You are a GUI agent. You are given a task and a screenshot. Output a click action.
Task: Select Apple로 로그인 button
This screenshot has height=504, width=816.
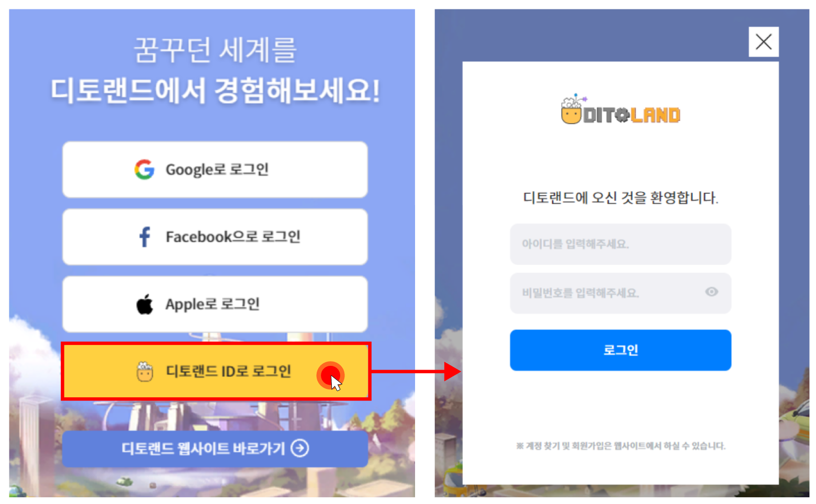pos(215,304)
